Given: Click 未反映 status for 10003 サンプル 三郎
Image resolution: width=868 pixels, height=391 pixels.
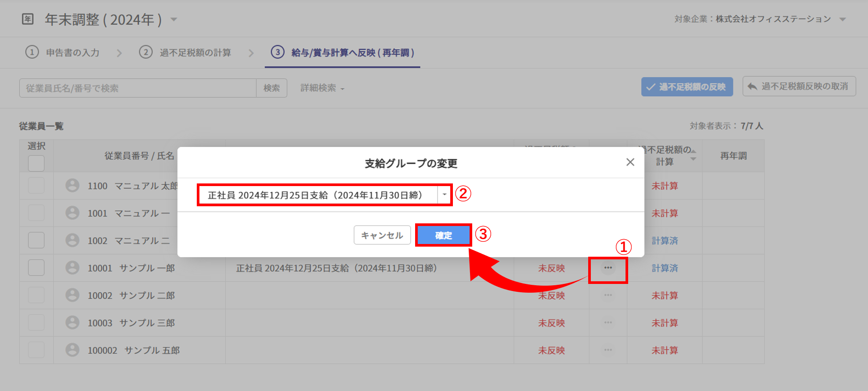Looking at the screenshot, I should [x=551, y=323].
